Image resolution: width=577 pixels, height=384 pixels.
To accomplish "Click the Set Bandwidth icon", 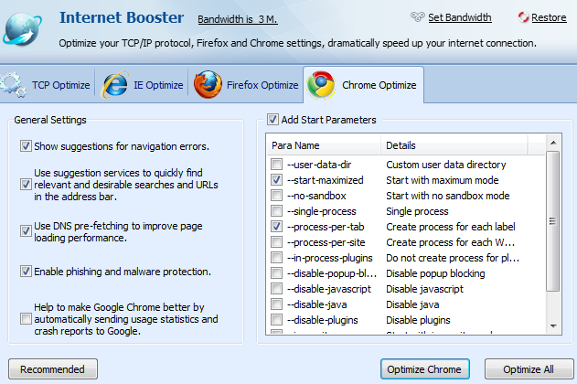I will 417,17.
